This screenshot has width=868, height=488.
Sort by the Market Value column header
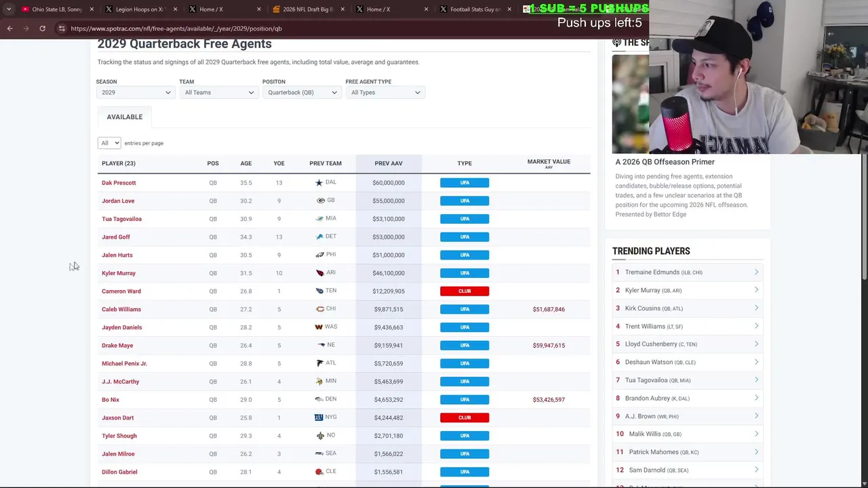click(x=549, y=162)
